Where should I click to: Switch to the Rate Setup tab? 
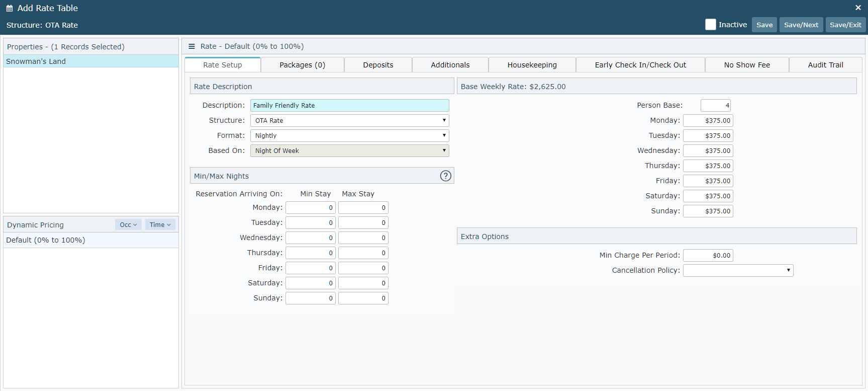tap(223, 65)
